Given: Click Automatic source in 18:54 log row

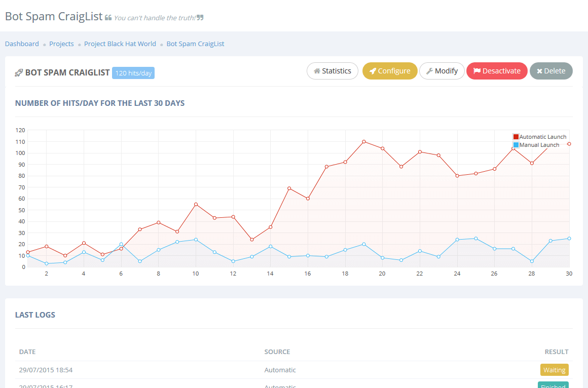Looking at the screenshot, I should pyautogui.click(x=280, y=370).
